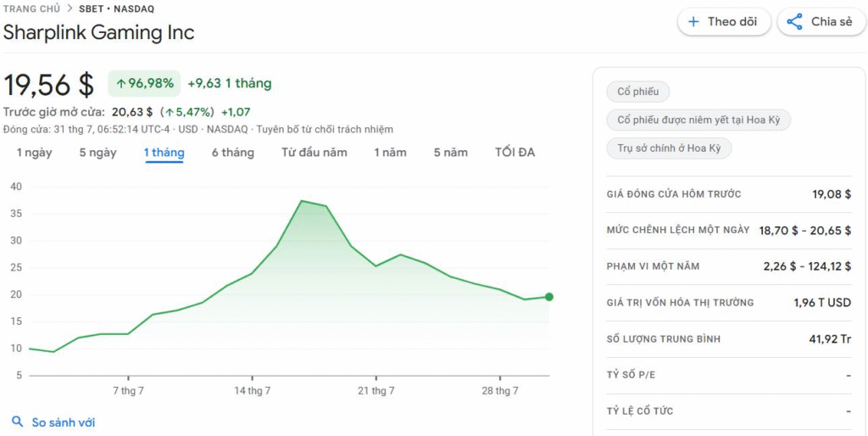Switch to the 1 năm range tab
The width and height of the screenshot is (868, 436).
(390, 153)
